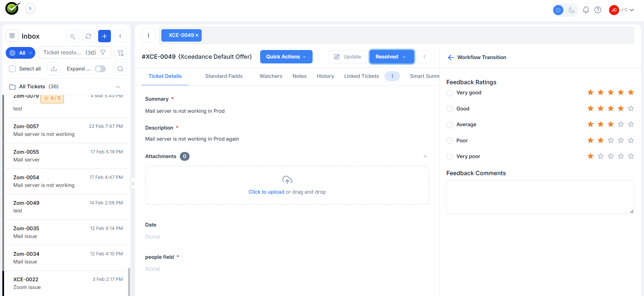Toggle the Expand switch
644x296 pixels.
tap(100, 69)
